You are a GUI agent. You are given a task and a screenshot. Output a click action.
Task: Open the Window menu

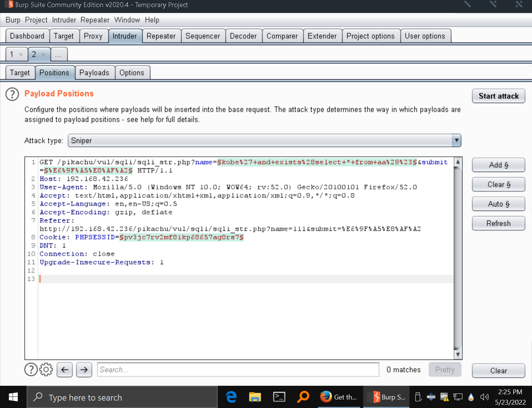127,20
